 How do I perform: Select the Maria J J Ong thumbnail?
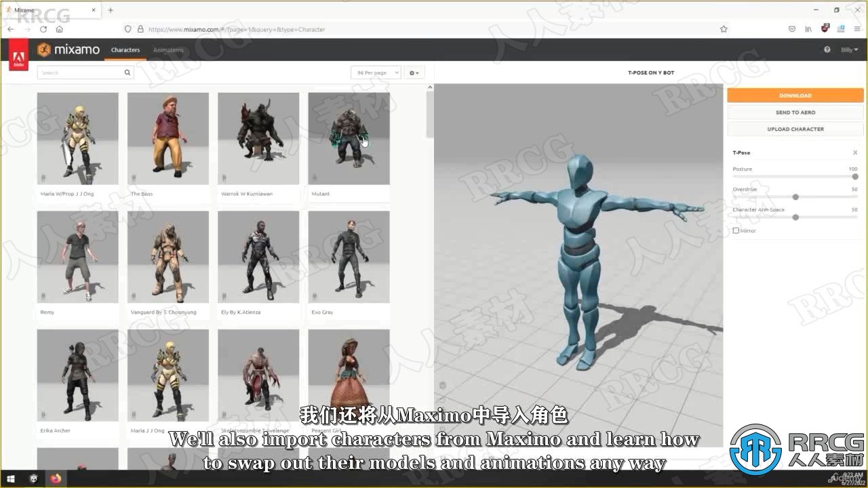[x=167, y=375]
